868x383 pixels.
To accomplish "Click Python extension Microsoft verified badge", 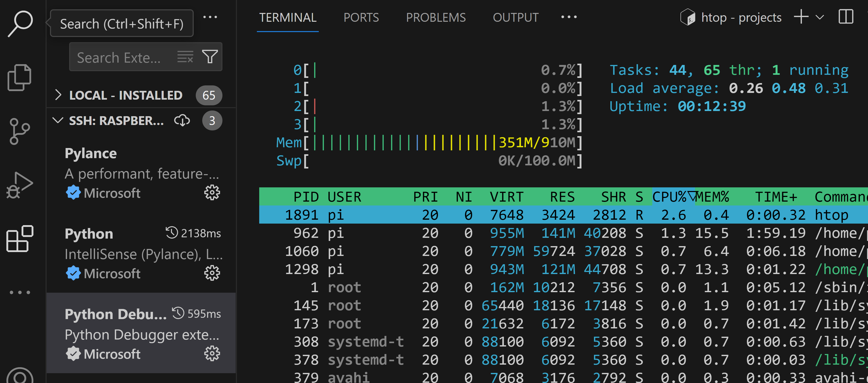I will 73,273.
